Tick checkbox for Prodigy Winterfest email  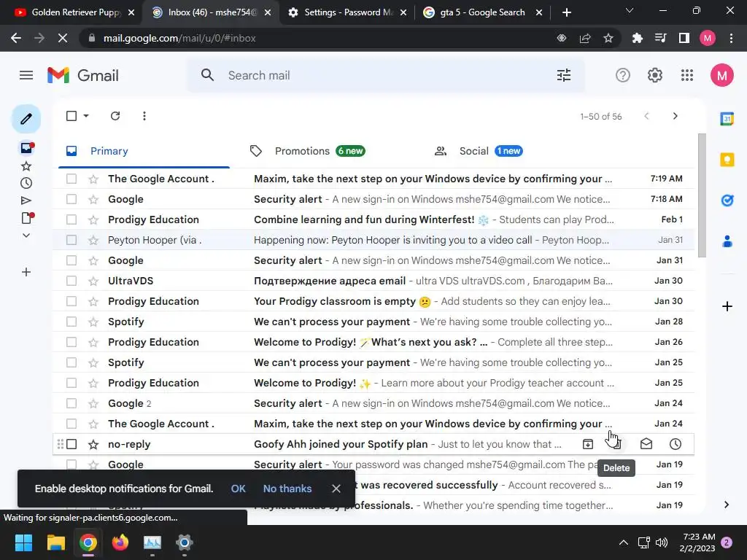click(x=71, y=220)
